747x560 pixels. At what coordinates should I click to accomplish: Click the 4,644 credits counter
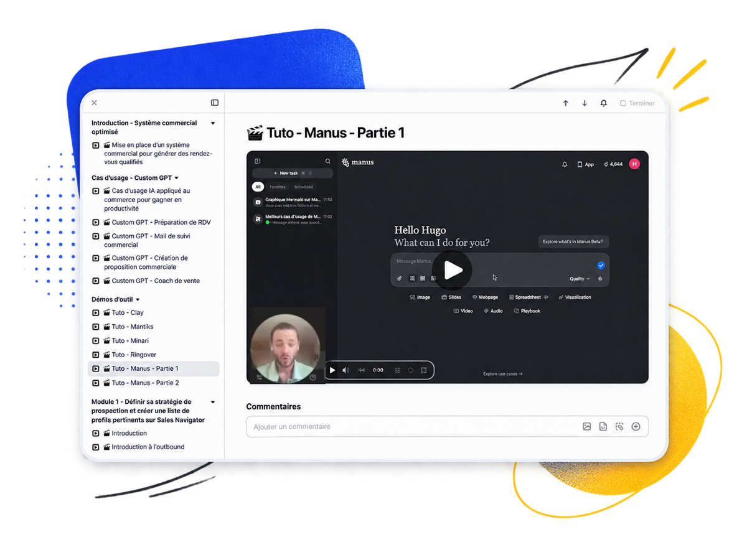[613, 164]
